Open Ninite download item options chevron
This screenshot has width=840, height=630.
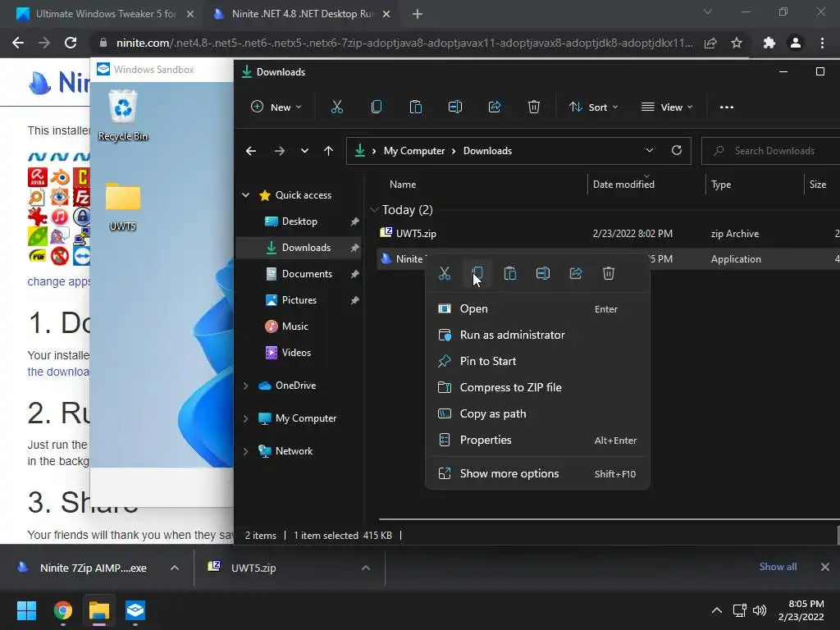point(174,568)
